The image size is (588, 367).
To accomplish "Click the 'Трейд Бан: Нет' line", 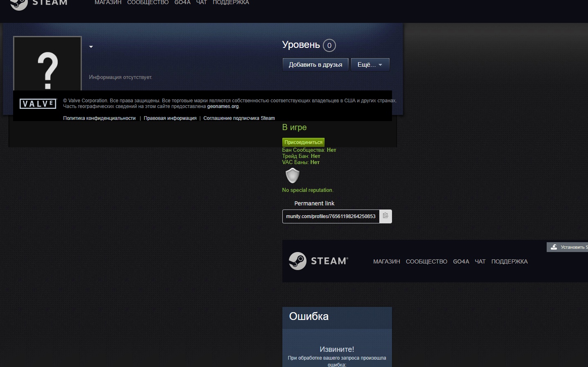I will click(301, 156).
